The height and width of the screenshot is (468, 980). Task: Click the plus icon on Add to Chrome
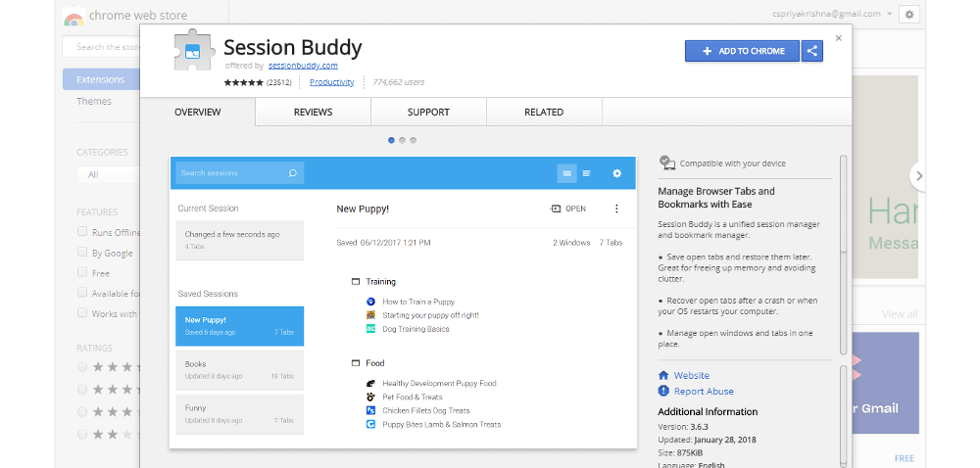click(x=707, y=51)
